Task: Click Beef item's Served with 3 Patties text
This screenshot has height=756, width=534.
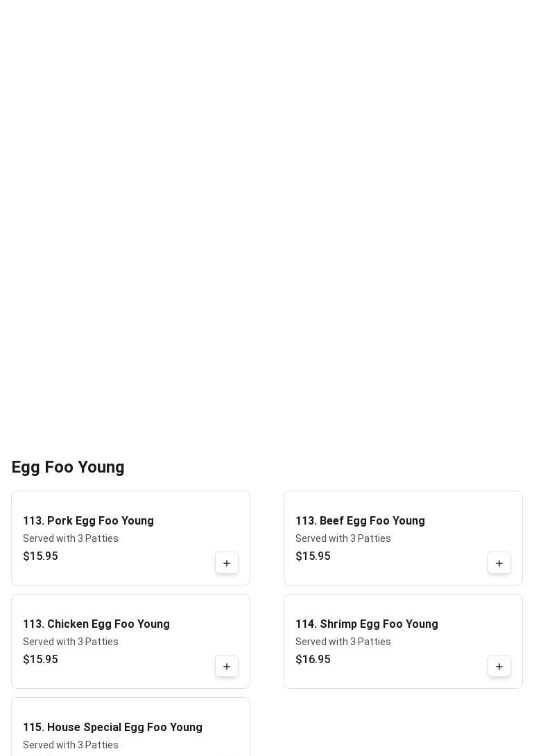Action: click(343, 538)
